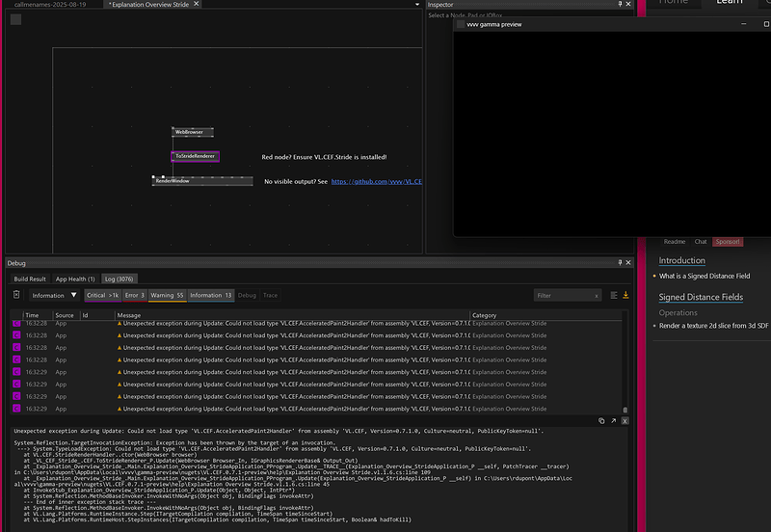Switch to Build Result tab
This screenshot has height=532, width=771.
pos(30,279)
